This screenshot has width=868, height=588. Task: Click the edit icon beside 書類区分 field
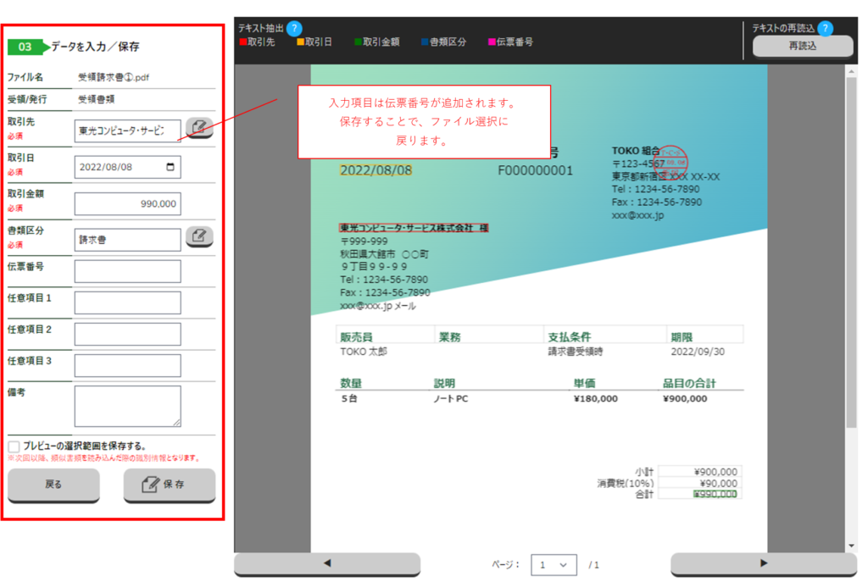click(199, 236)
